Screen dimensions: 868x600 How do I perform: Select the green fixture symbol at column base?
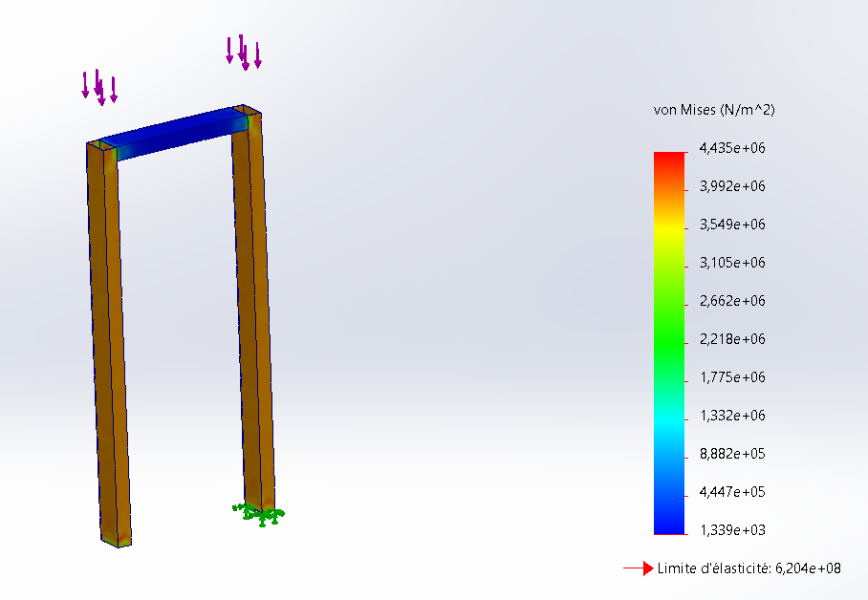pyautogui.click(x=259, y=514)
